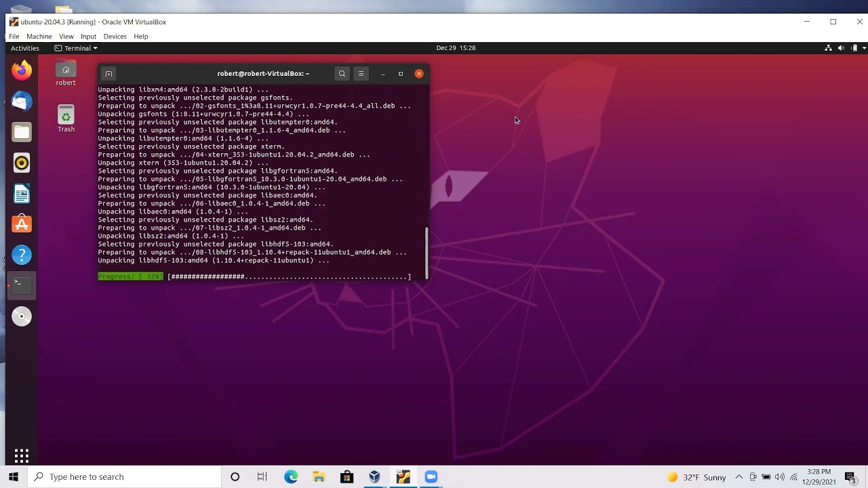Open the Ubuntu system menu arrow
Image resolution: width=868 pixels, height=488 pixels.
pos(864,48)
